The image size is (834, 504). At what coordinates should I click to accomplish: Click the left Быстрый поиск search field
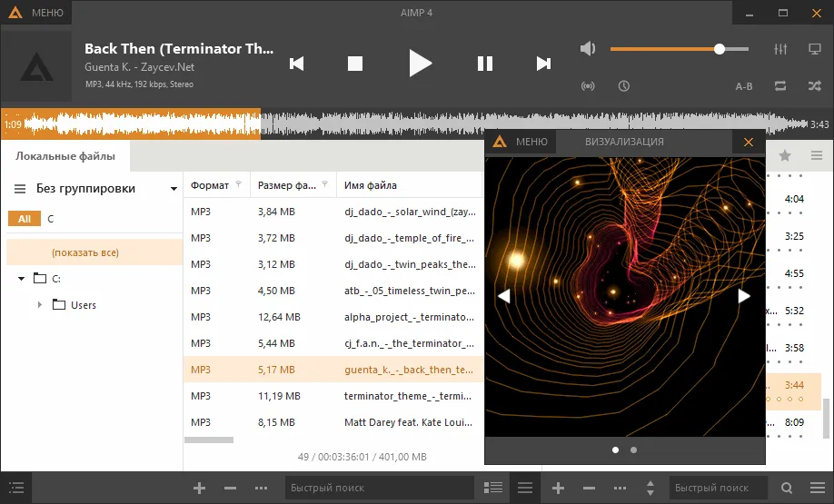click(x=379, y=488)
